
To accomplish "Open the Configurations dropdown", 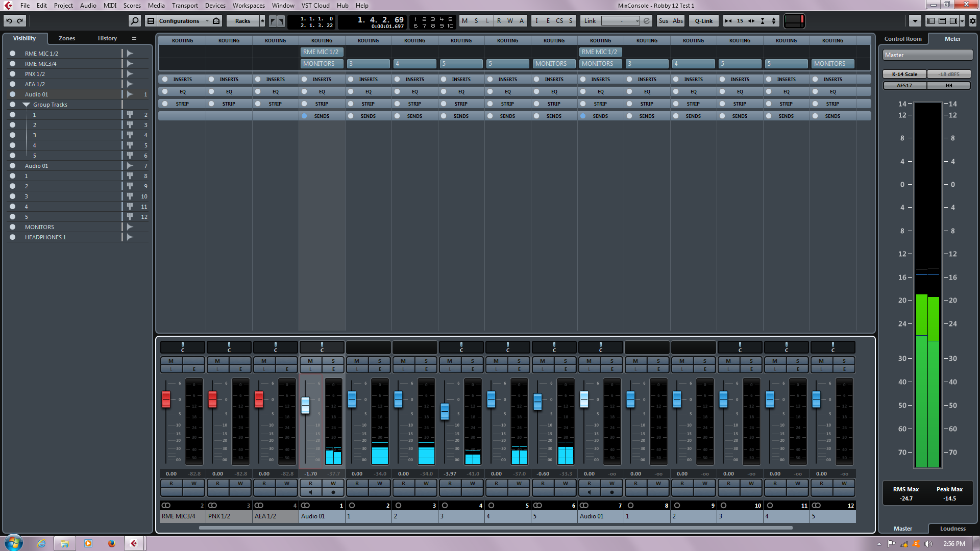I will point(182,21).
